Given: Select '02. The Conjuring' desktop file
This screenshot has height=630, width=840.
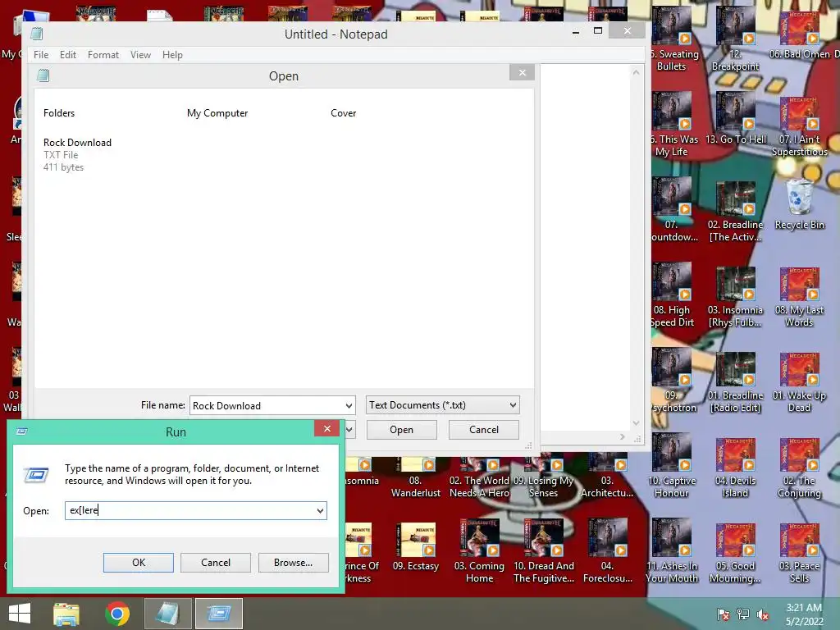Looking at the screenshot, I should tap(799, 468).
